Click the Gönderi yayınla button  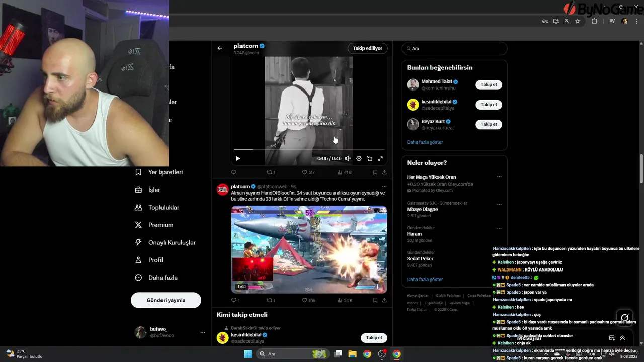(x=166, y=300)
